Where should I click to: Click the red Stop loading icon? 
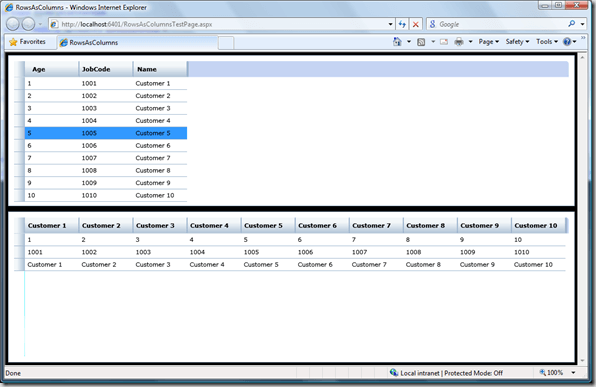(415, 24)
